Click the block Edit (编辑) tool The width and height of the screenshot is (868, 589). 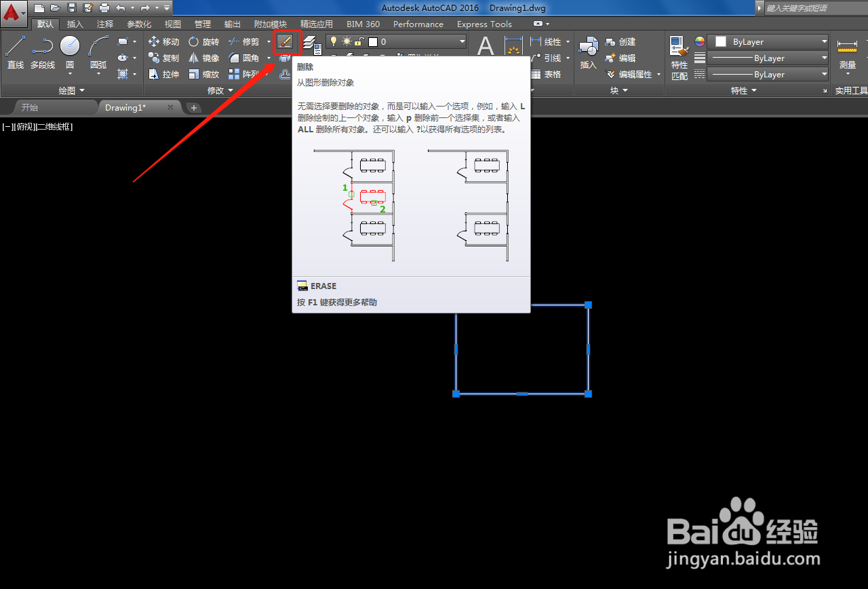coord(620,58)
